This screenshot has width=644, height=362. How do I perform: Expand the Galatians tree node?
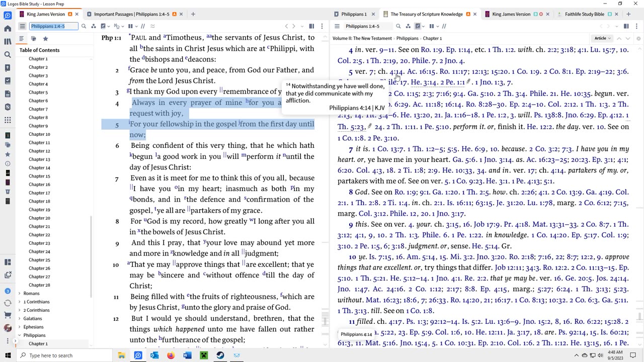pyautogui.click(x=19, y=318)
